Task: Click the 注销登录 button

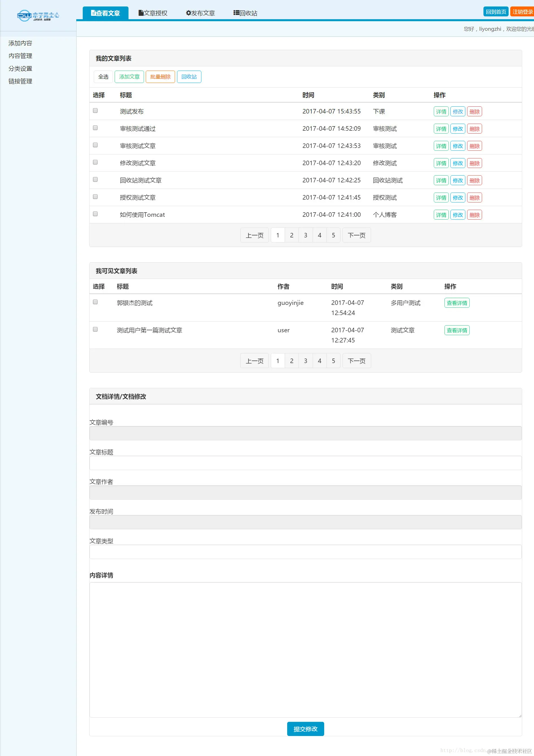Action: click(x=522, y=12)
